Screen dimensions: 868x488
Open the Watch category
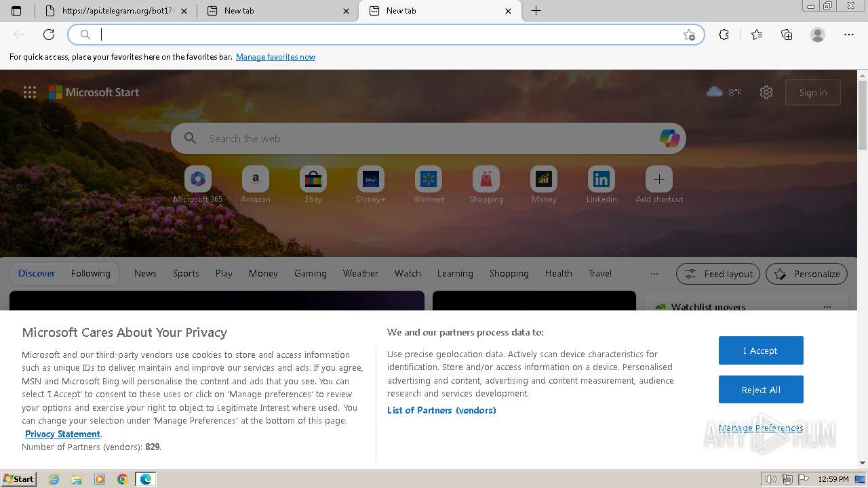[408, 273]
